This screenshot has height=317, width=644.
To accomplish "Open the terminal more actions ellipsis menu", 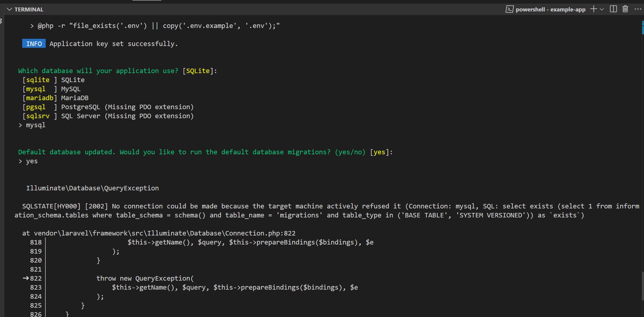I will point(638,9).
